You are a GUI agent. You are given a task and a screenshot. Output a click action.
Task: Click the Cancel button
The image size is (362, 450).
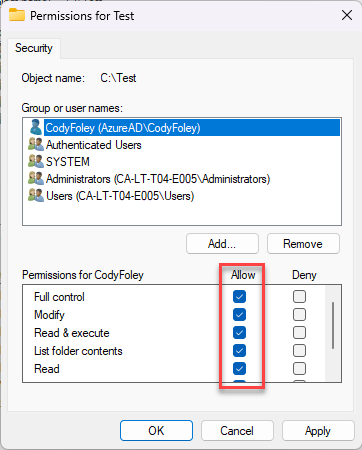(237, 430)
